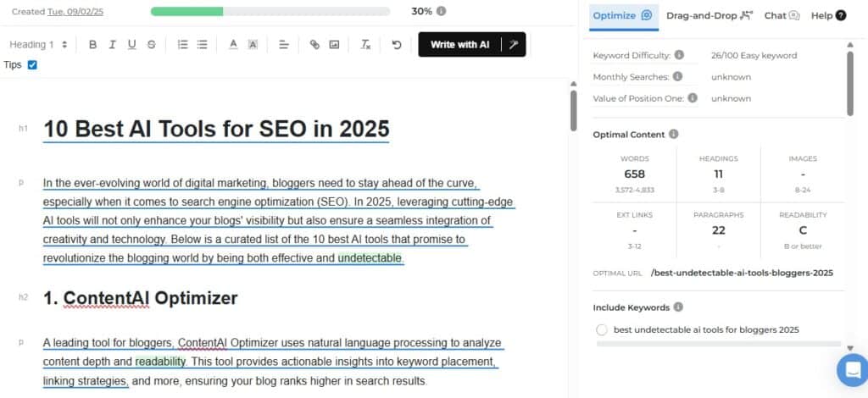Viewport: 868px width, 398px height.
Task: Click the optimal URL /best-undetectable-ai-tools-bloggers-2025
Action: click(x=742, y=273)
